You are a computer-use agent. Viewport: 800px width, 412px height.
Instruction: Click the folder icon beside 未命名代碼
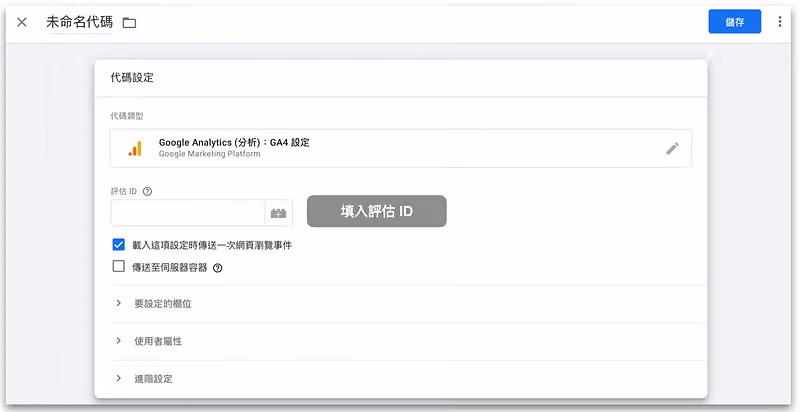pos(129,22)
